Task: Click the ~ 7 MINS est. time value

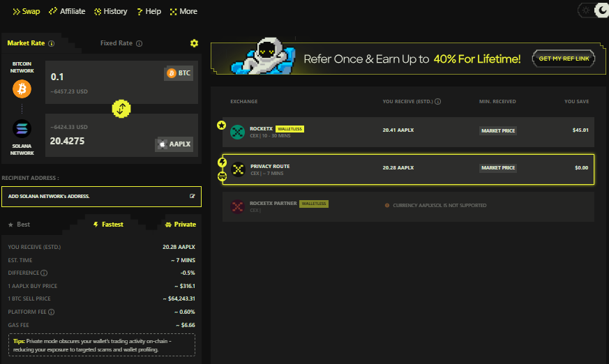Action: pyautogui.click(x=183, y=260)
